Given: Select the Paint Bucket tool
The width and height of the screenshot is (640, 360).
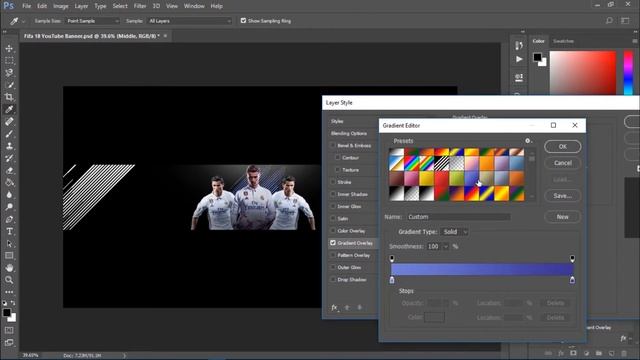Looking at the screenshot, I should 9,182.
